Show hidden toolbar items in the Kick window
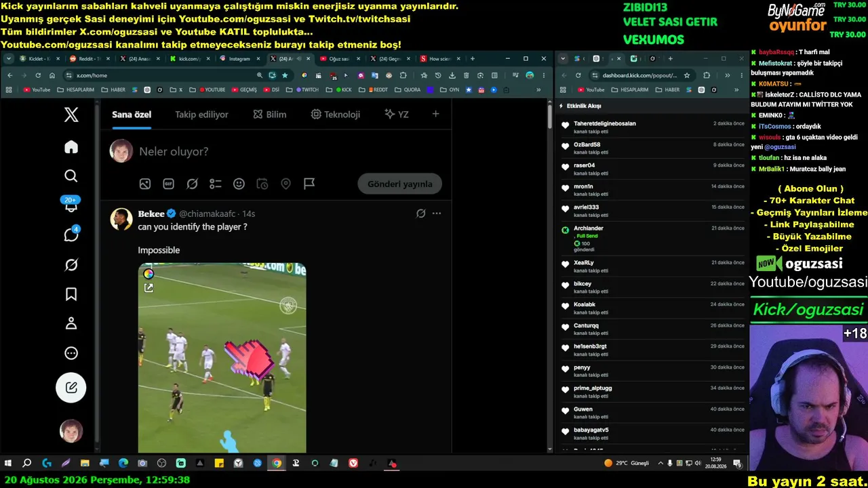 coord(727,75)
